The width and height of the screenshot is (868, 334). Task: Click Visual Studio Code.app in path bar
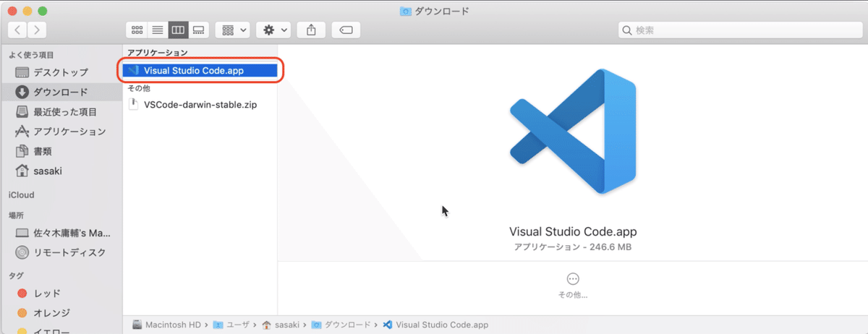[435, 325]
